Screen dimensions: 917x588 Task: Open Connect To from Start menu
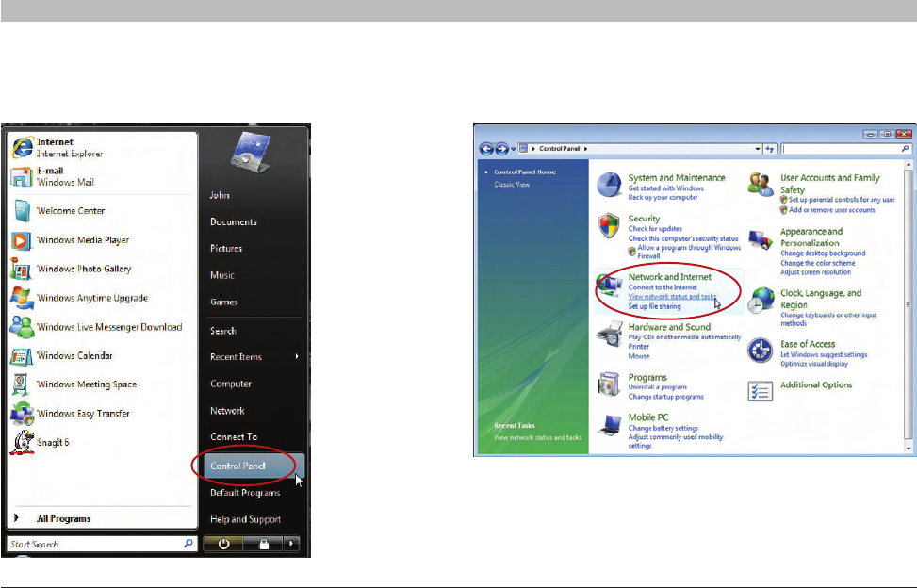[234, 437]
